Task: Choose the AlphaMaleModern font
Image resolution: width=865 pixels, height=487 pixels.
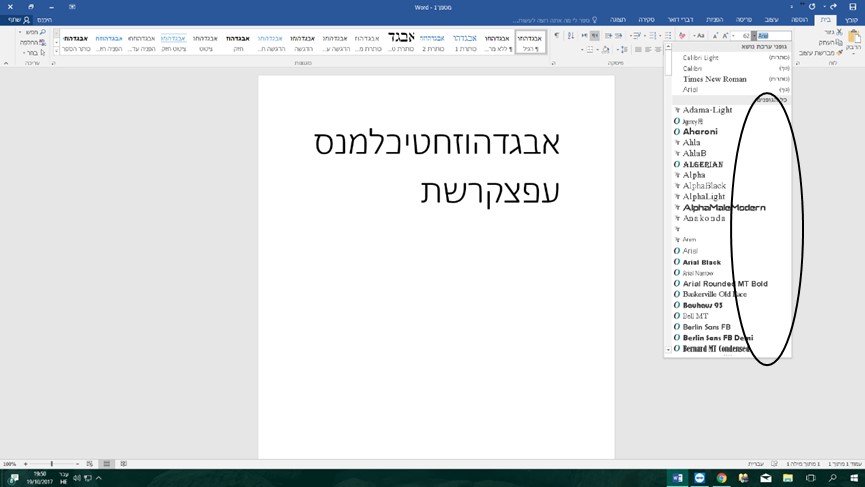Action: (724, 207)
